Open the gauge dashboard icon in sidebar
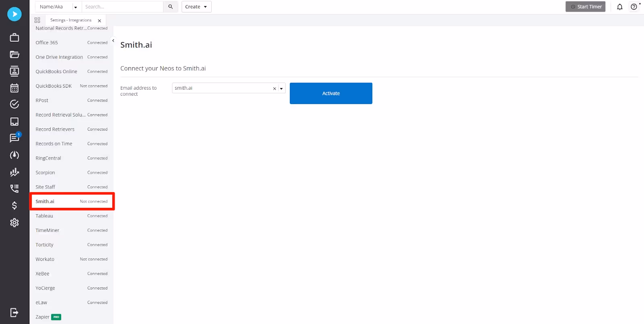644x324 pixels. tap(14, 155)
